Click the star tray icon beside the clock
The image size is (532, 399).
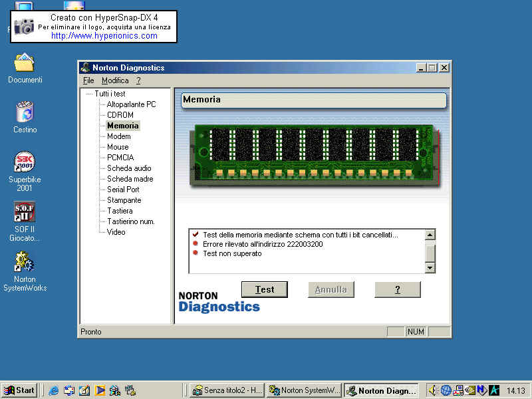click(x=494, y=390)
